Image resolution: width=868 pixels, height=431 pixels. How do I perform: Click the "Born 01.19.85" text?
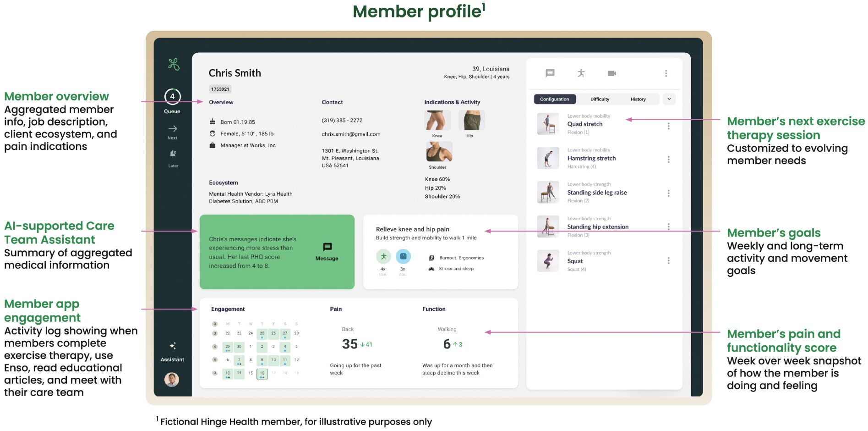238,122
